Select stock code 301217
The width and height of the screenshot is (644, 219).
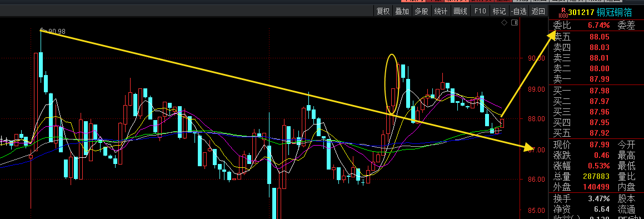[x=582, y=12]
